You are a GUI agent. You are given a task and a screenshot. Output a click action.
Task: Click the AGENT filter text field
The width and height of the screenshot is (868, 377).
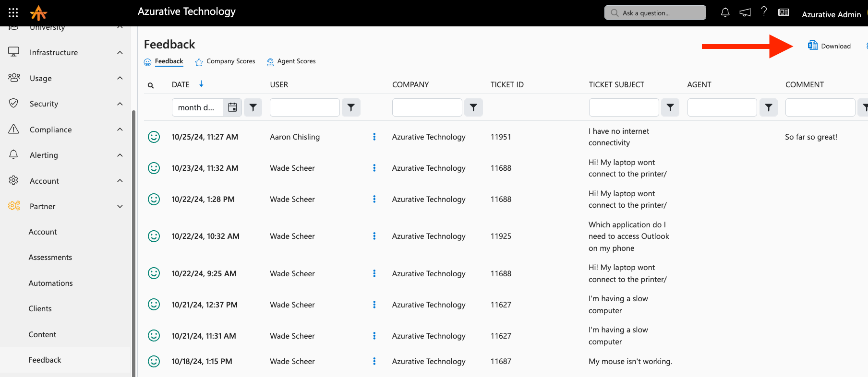click(x=722, y=107)
